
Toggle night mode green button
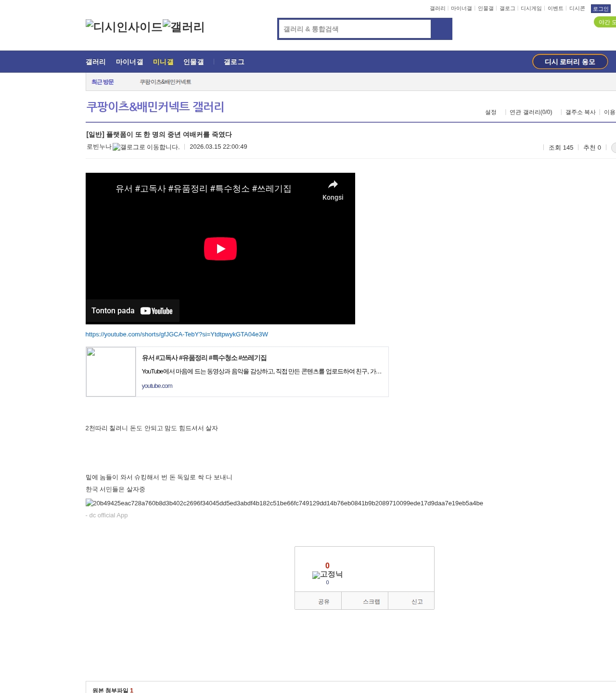click(x=605, y=22)
